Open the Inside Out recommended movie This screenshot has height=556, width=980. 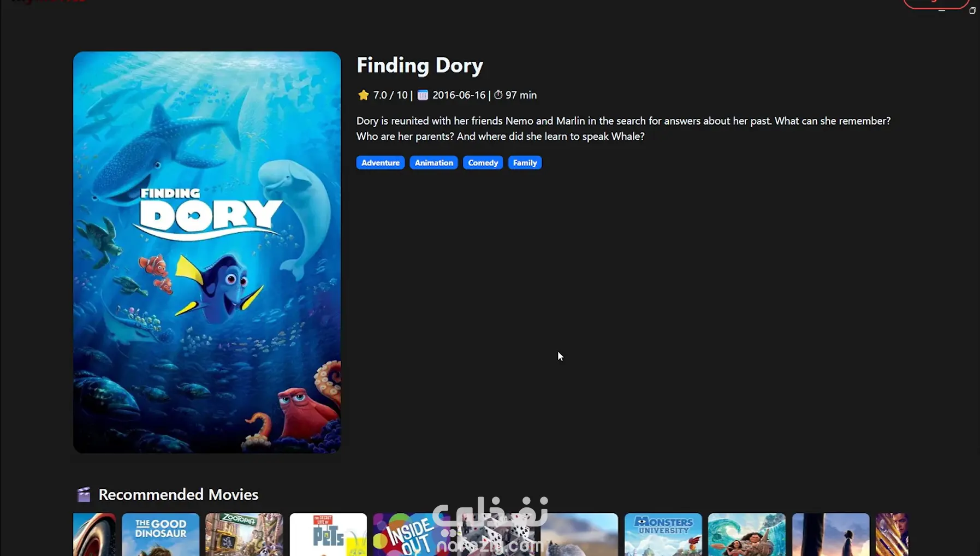(412, 534)
